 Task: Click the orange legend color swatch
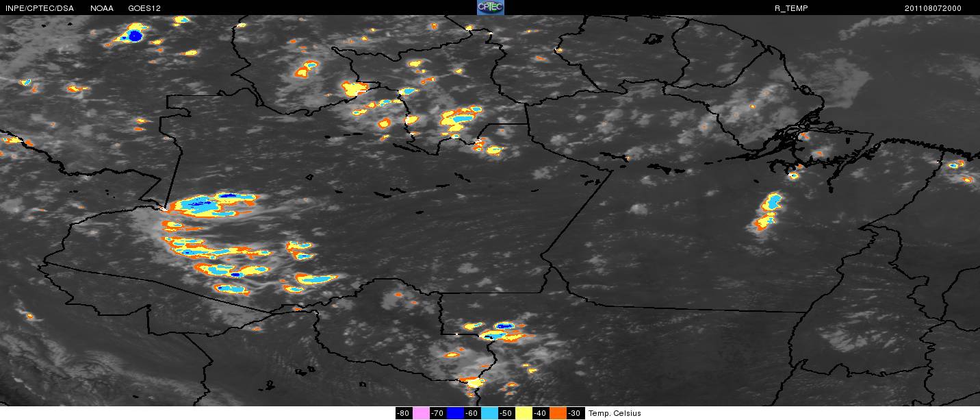[x=558, y=413]
